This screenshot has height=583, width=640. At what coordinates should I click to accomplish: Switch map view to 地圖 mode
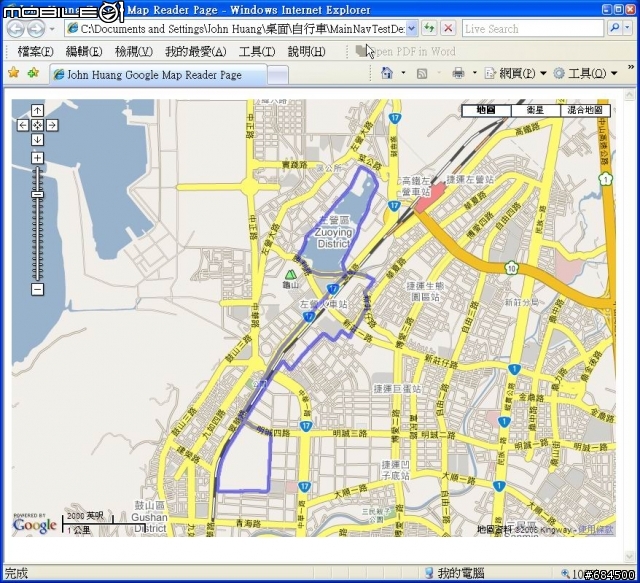(x=486, y=111)
